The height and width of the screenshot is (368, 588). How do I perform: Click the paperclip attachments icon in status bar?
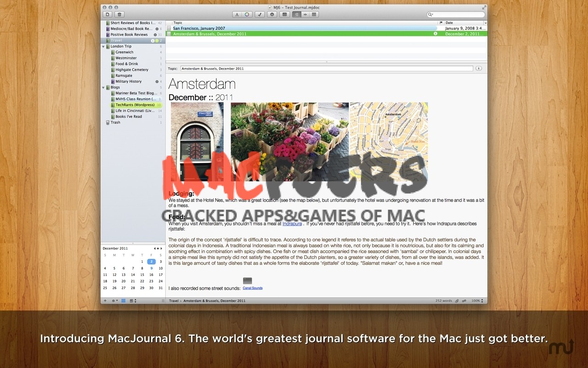coord(457,301)
